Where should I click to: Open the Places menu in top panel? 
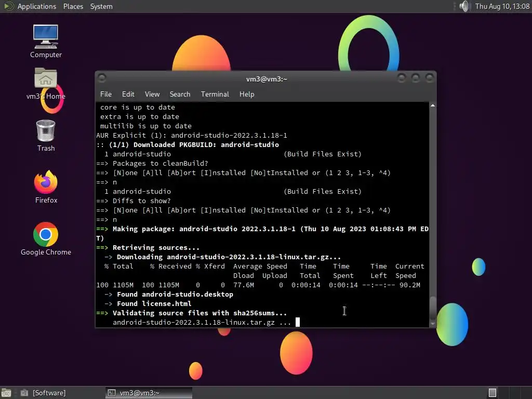pos(73,6)
